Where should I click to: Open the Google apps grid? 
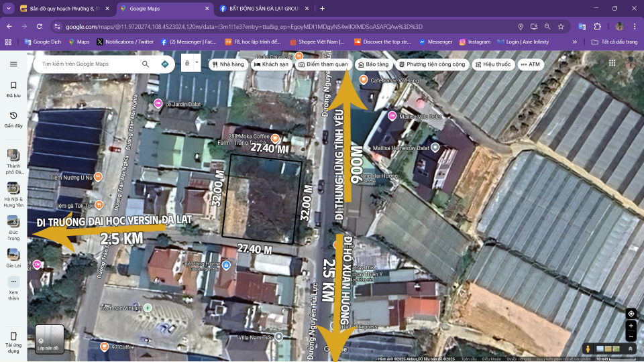(612, 63)
